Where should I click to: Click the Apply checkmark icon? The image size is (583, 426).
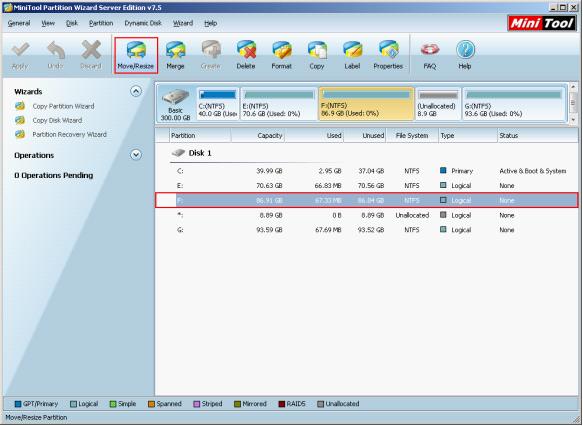[20, 50]
